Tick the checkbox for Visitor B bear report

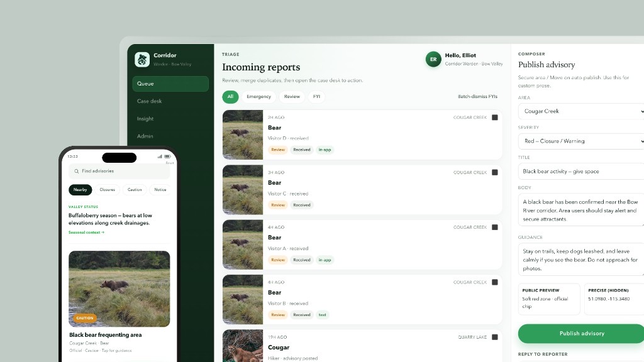(495, 282)
